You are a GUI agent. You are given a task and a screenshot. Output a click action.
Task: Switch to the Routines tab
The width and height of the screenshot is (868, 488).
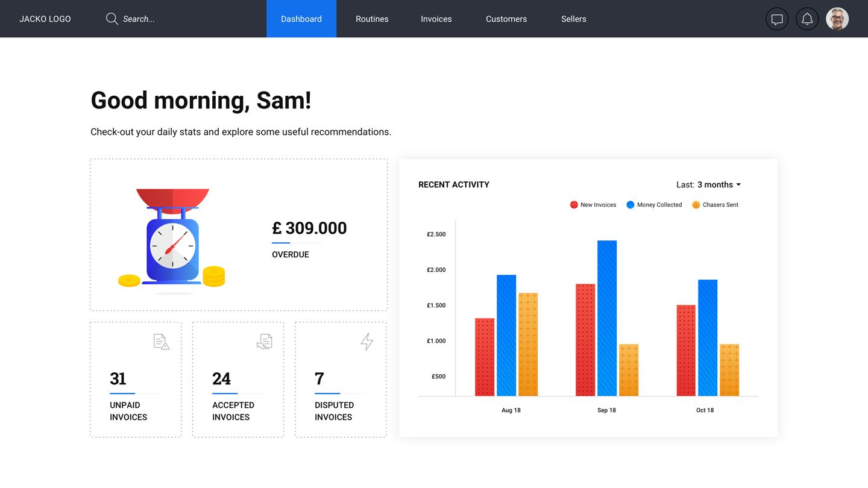click(372, 19)
